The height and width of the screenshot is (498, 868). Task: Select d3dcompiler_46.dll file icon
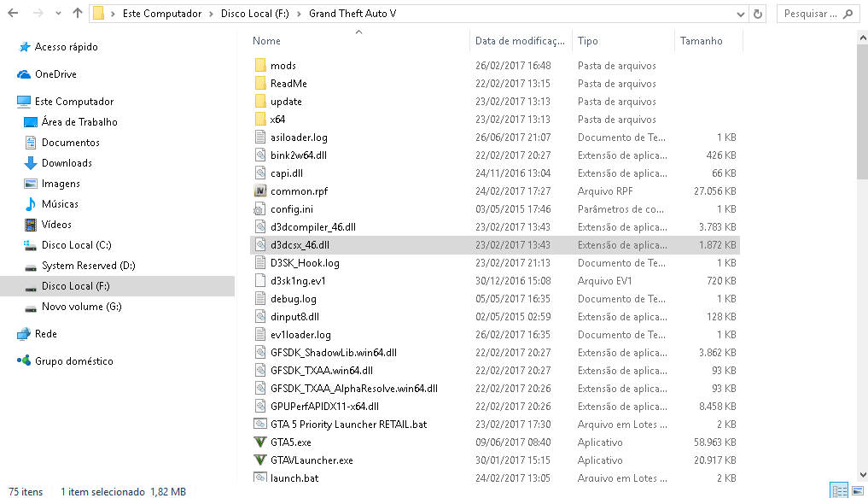[x=260, y=226]
